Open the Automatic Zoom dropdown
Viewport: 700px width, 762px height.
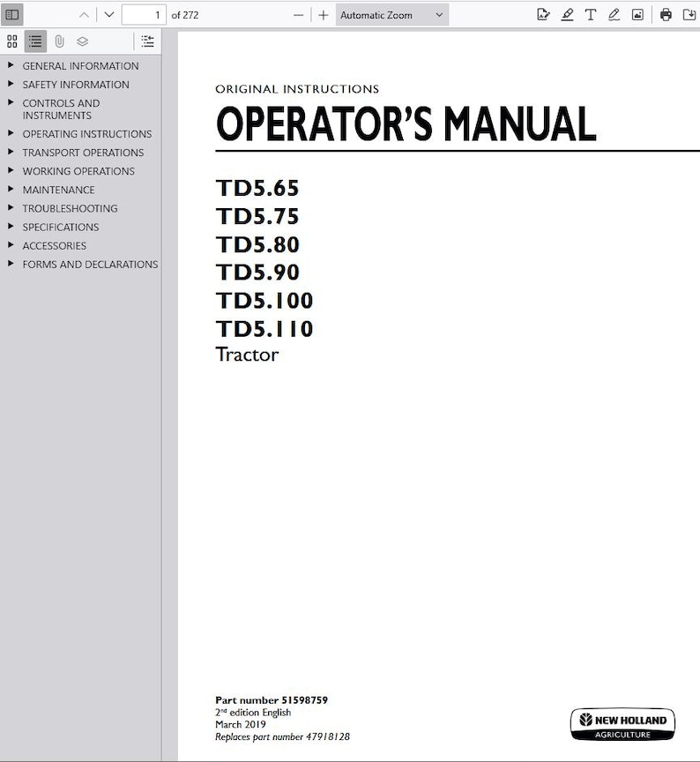(392, 15)
